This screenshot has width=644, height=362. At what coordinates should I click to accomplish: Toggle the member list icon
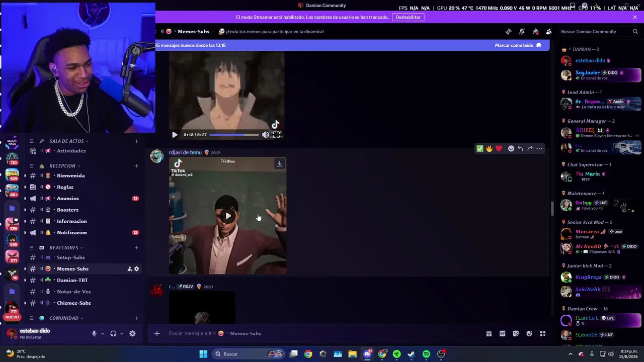tap(549, 31)
